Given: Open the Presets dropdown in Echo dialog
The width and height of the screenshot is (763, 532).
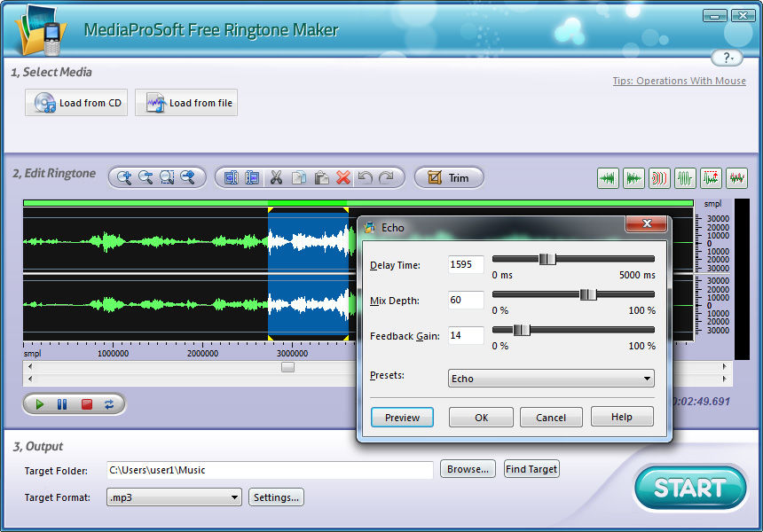Looking at the screenshot, I should [x=551, y=379].
